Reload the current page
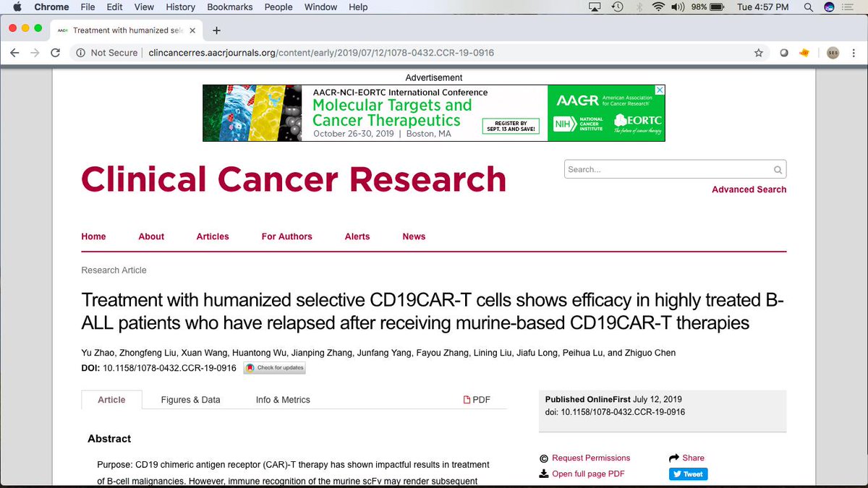 pos(55,53)
